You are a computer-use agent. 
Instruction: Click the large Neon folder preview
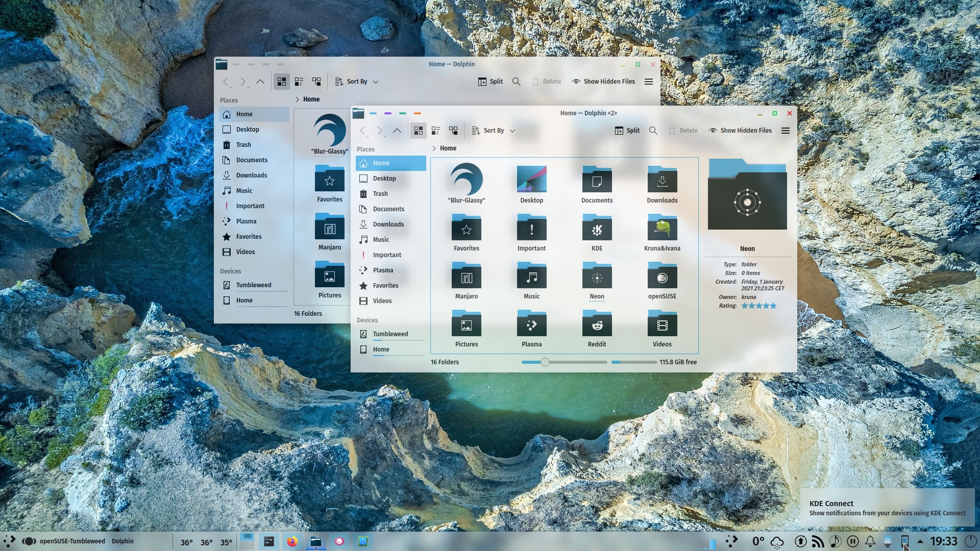(x=747, y=194)
